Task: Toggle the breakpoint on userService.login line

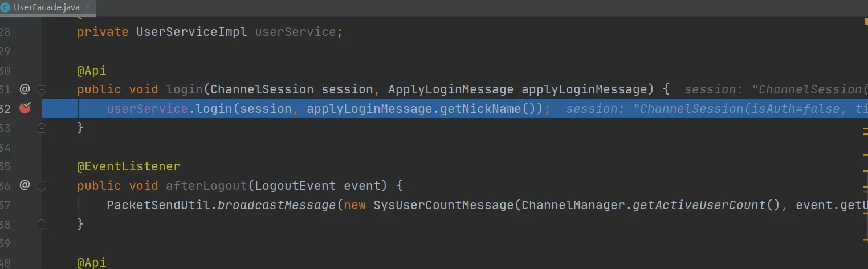Action: tap(25, 108)
